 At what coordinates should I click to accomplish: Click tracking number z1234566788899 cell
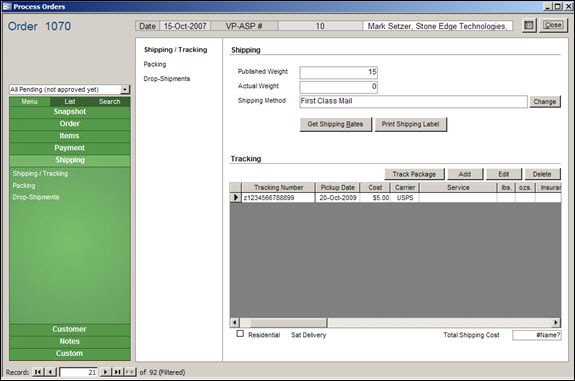278,198
